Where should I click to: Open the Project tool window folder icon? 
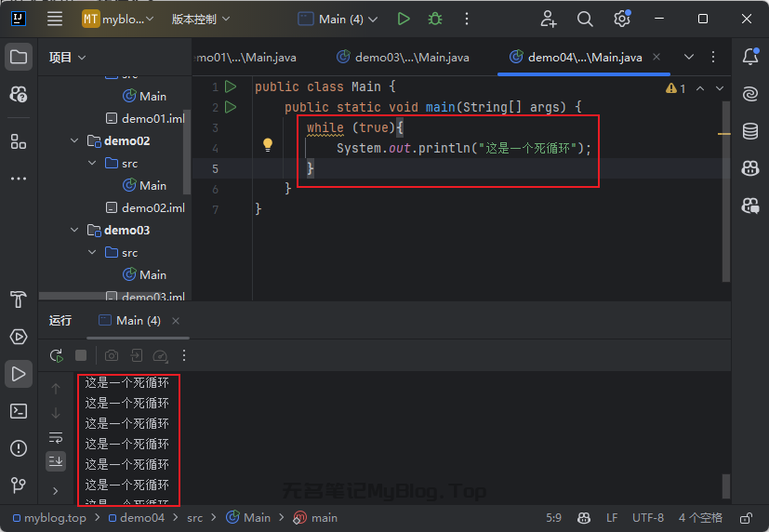tap(19, 57)
